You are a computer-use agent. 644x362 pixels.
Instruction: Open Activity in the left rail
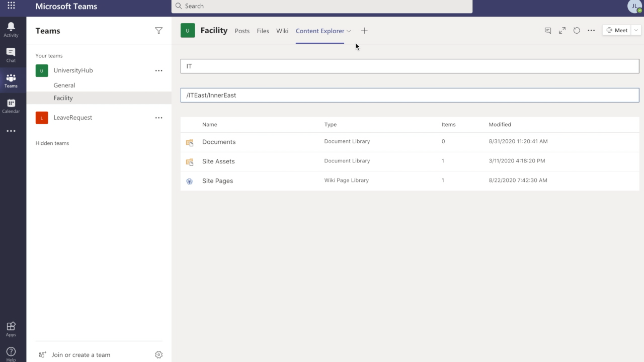pyautogui.click(x=11, y=30)
